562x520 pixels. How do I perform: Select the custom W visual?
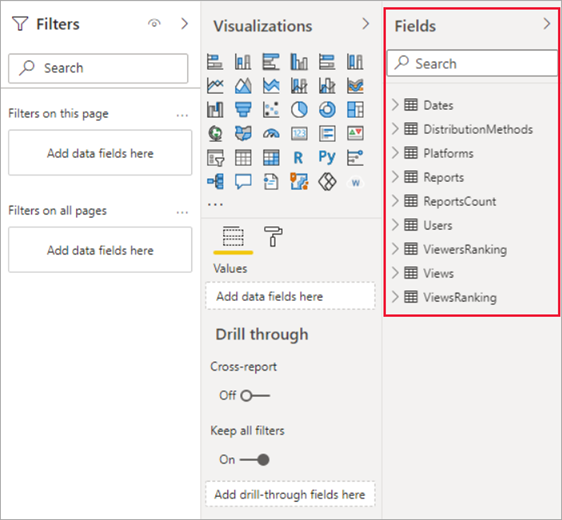pos(355,183)
